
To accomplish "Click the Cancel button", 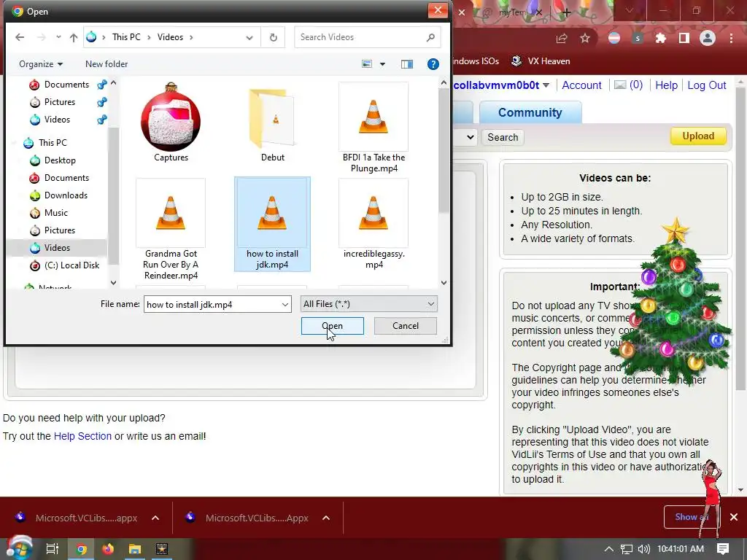I will 406,326.
